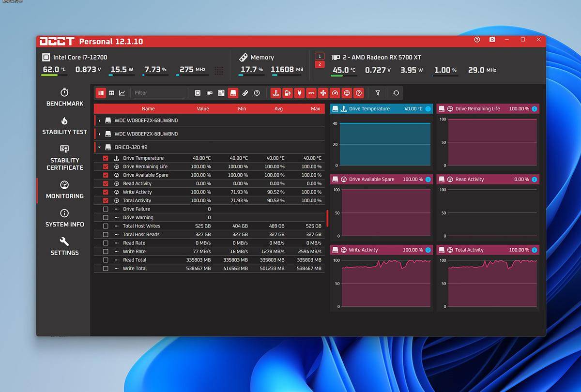Click the memory RAM filter icon

coord(245,93)
